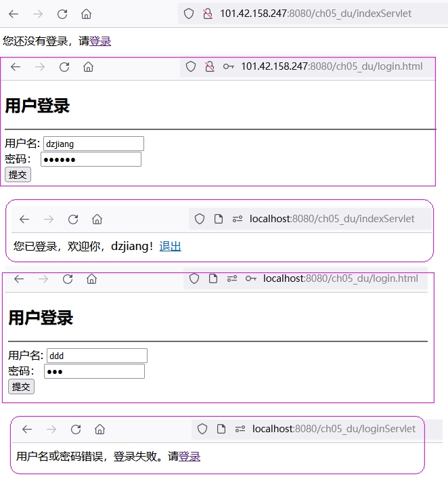Click home icon in the topmost browser toolbar
Viewport: 448px width, 481px height.
click(86, 14)
